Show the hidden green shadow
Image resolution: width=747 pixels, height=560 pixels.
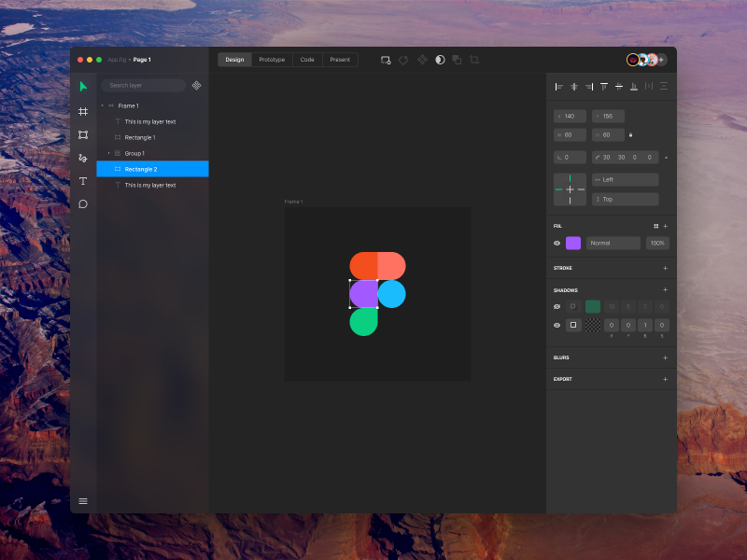point(557,307)
